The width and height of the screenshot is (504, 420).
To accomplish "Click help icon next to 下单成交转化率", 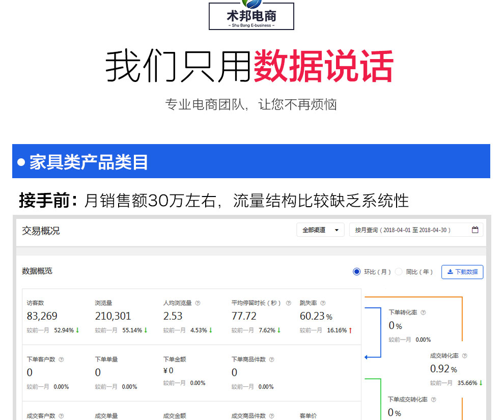I will (x=434, y=400).
